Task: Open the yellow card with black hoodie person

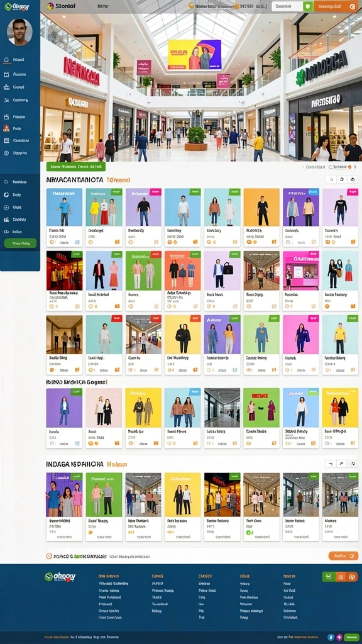Action: (183, 345)
